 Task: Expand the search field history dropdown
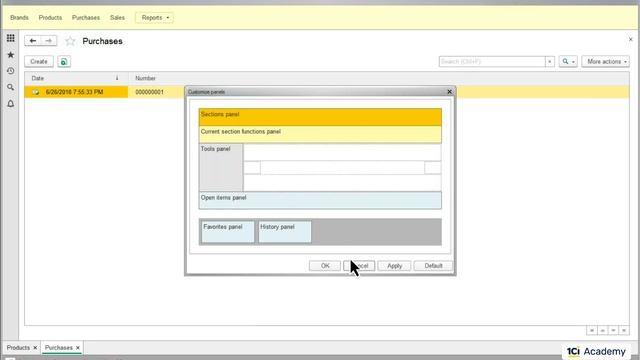pos(550,62)
